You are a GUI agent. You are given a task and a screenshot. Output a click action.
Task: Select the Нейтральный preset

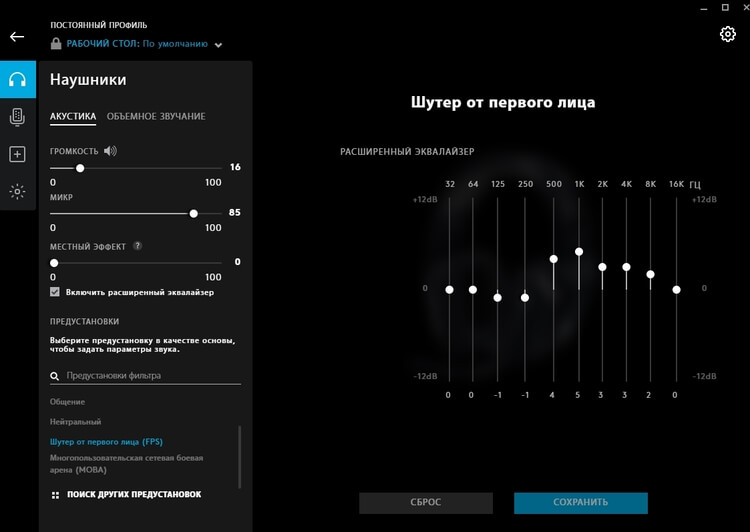coord(76,422)
